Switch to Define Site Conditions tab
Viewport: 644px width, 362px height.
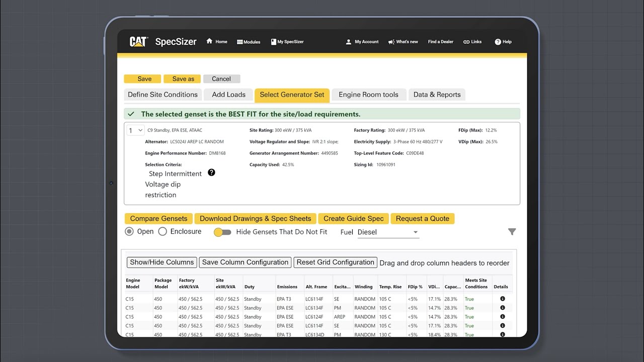(x=163, y=95)
